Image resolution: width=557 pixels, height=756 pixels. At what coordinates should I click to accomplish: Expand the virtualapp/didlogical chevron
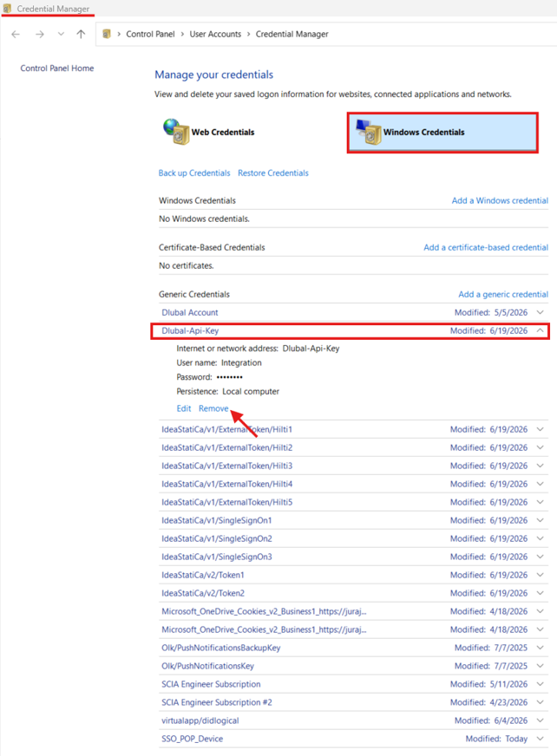pyautogui.click(x=541, y=720)
